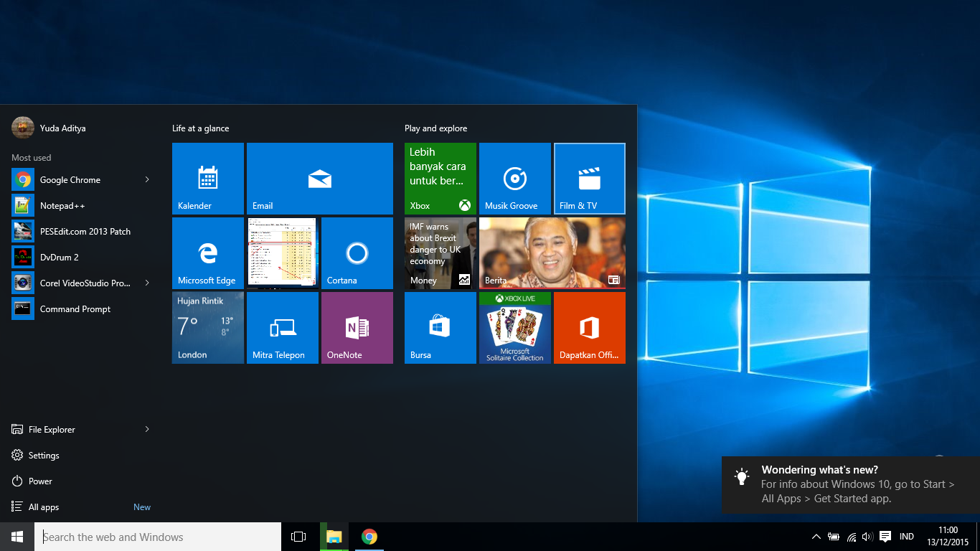
Task: Click the Power button
Action: coord(39,481)
